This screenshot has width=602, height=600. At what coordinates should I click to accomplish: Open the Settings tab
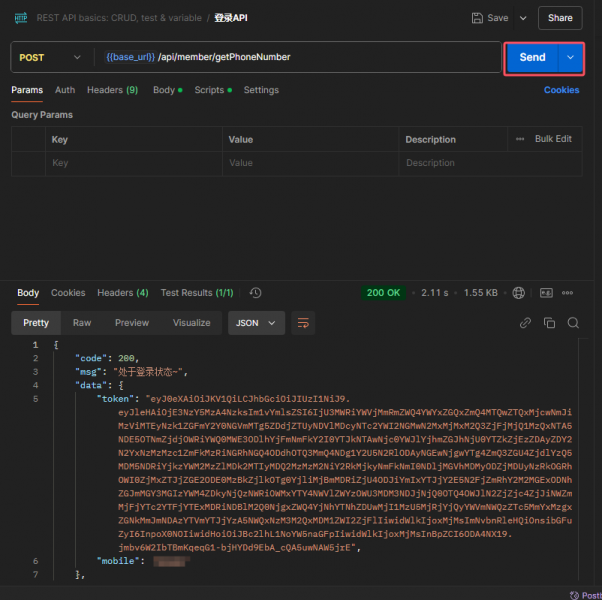point(261,90)
